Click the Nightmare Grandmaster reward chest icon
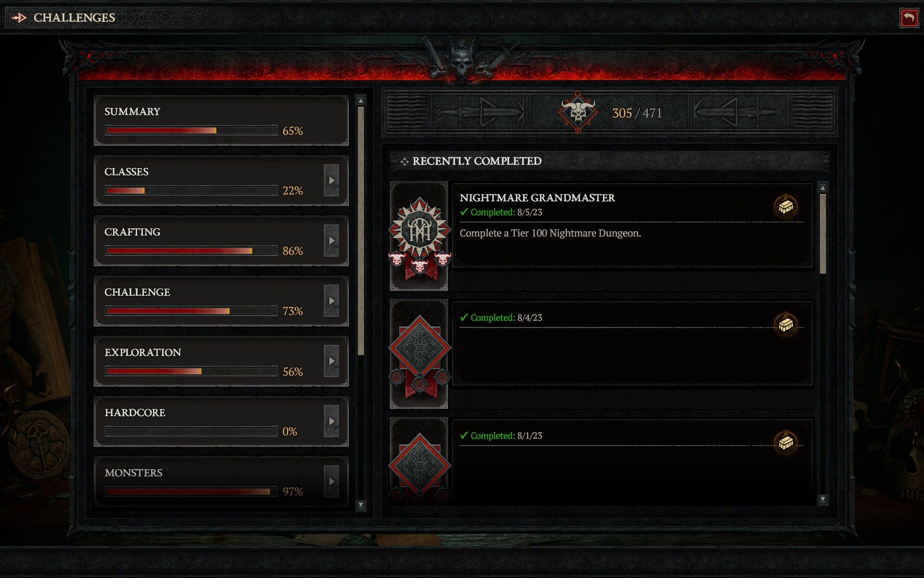 point(785,207)
